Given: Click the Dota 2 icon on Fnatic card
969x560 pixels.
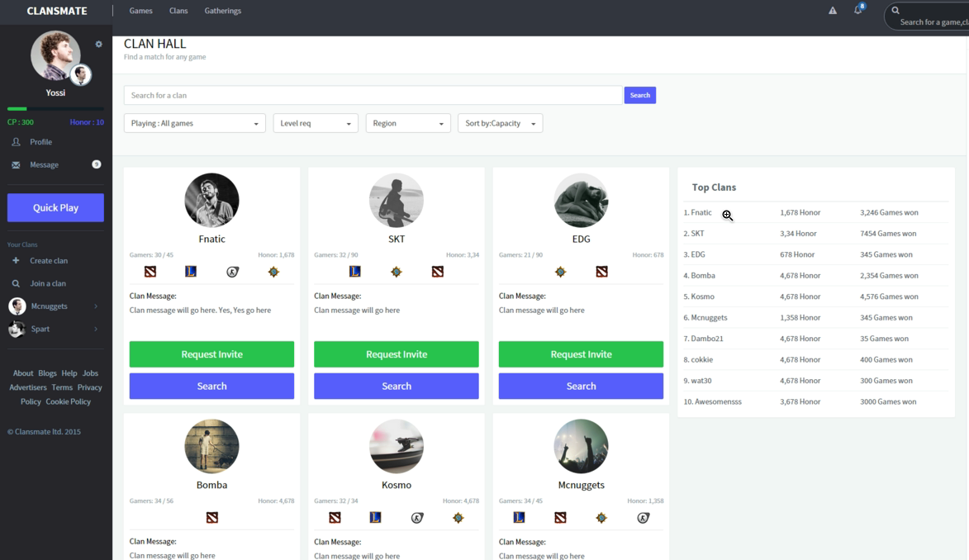Looking at the screenshot, I should pyautogui.click(x=150, y=272).
